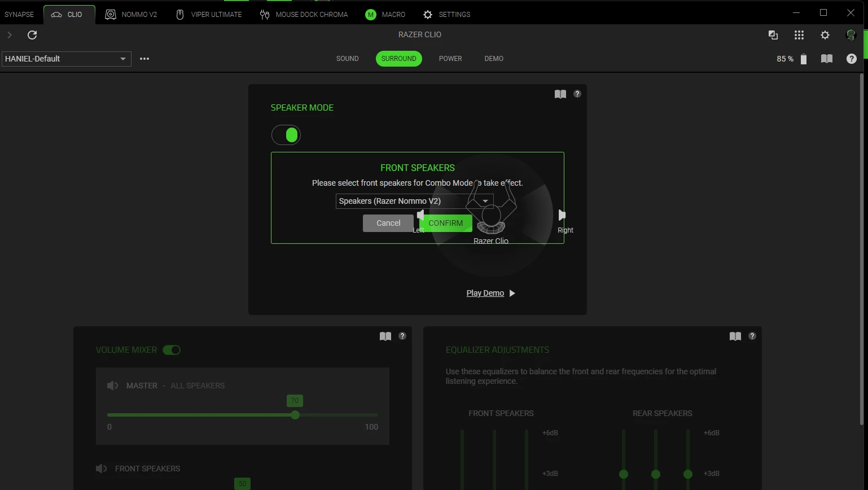Open the Demo subtab
The image size is (868, 490).
[x=494, y=59]
